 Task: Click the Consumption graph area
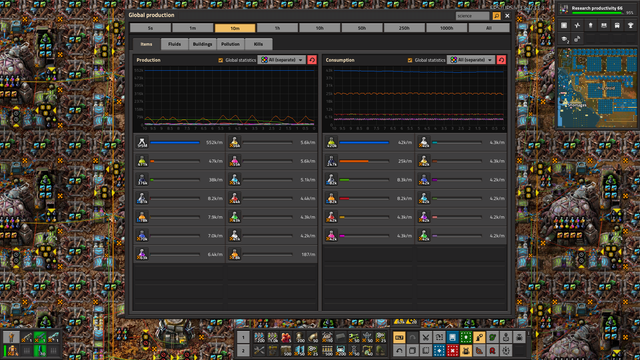(415, 99)
